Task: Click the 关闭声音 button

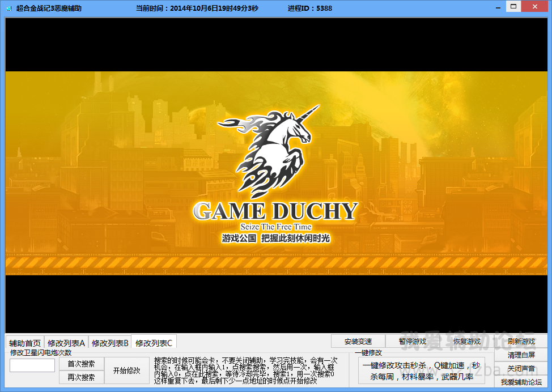Action: tap(521, 368)
